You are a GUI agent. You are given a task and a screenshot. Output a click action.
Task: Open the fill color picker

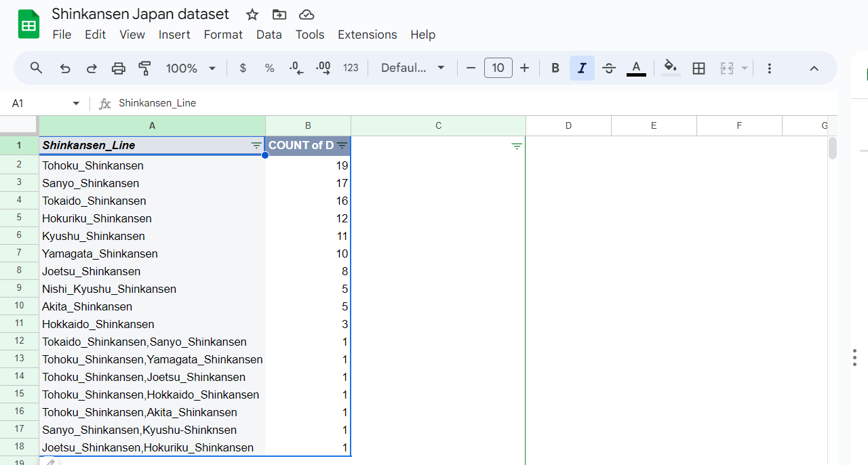(x=671, y=68)
